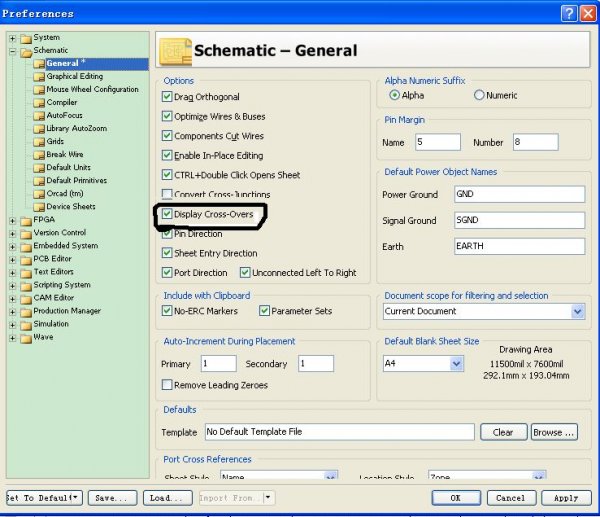This screenshot has width=600, height=517.
Task: Click the Load... button
Action: [167, 498]
